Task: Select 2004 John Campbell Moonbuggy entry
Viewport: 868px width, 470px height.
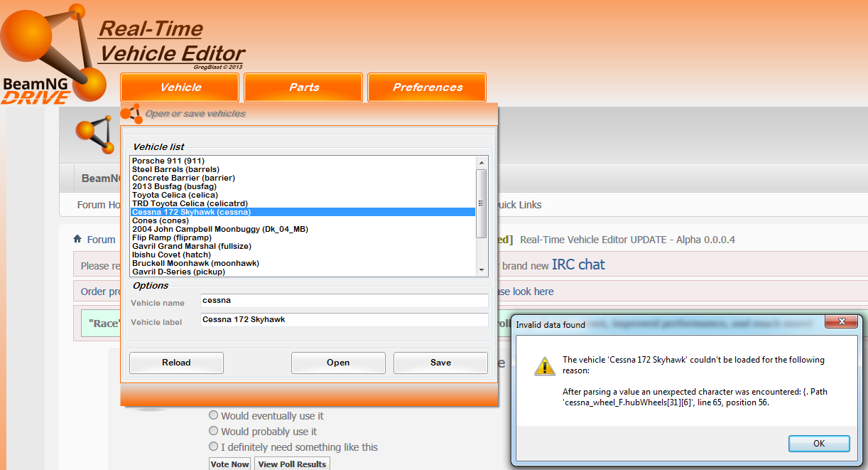Action: [x=303, y=229]
